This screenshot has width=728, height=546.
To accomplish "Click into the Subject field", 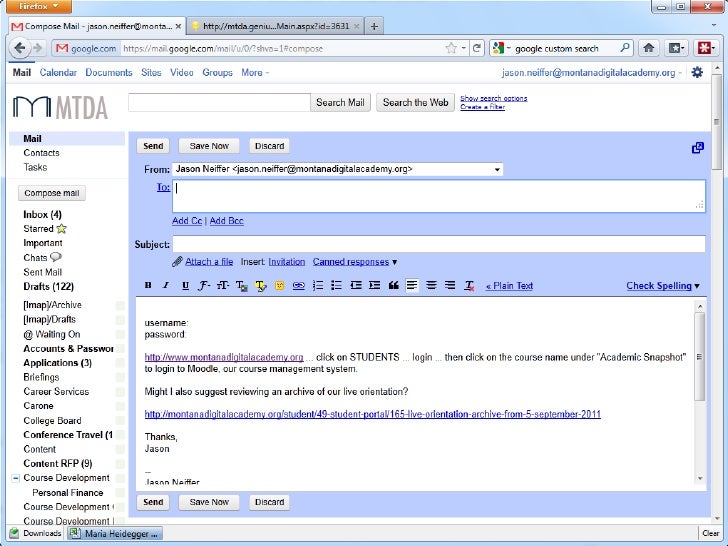I will pos(438,244).
